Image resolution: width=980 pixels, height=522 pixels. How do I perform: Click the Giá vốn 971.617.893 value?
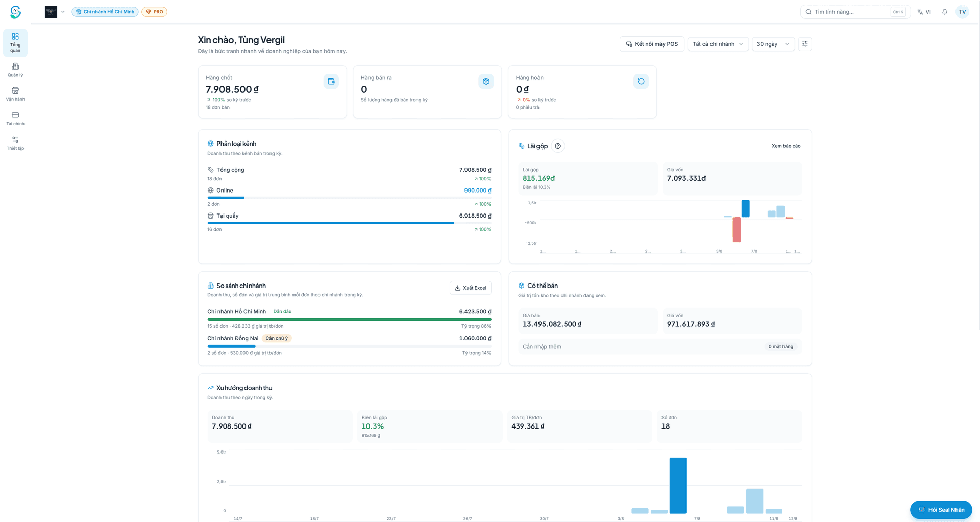[691, 324]
